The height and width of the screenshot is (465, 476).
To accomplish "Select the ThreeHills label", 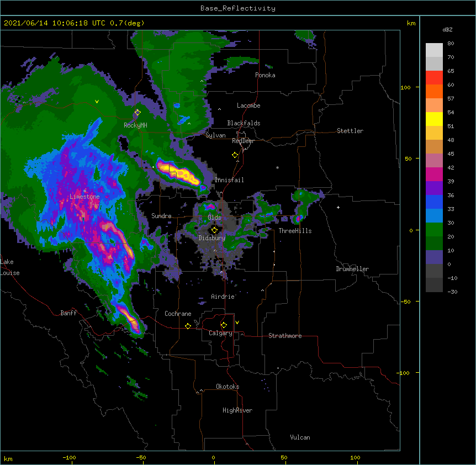I will 295,231.
